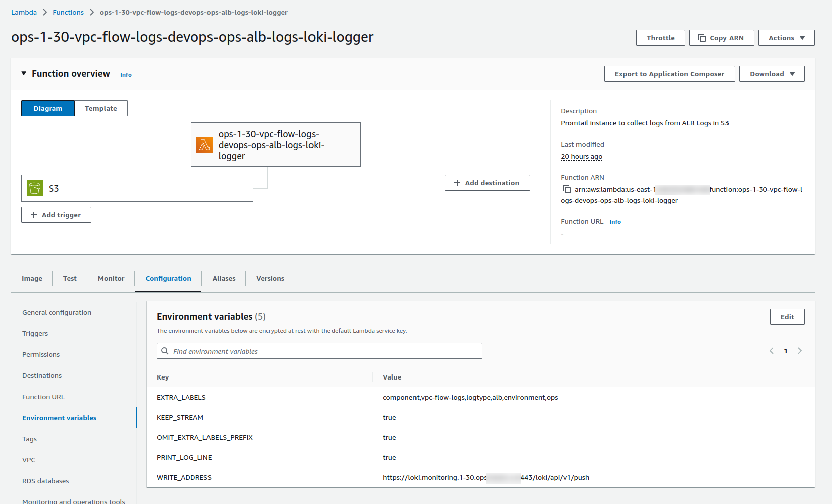Click the Throttle button
The image size is (832, 504).
click(x=660, y=38)
